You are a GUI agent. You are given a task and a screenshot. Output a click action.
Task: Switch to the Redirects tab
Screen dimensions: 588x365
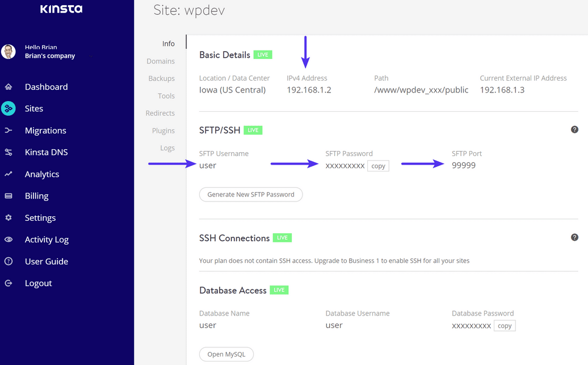[160, 113]
